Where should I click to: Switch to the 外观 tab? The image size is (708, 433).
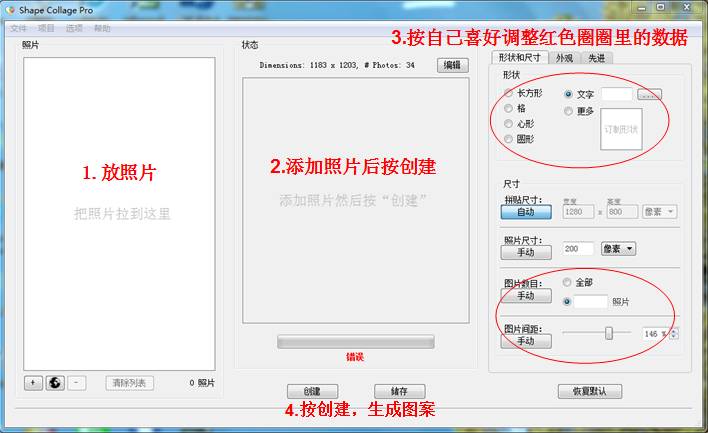(564, 58)
